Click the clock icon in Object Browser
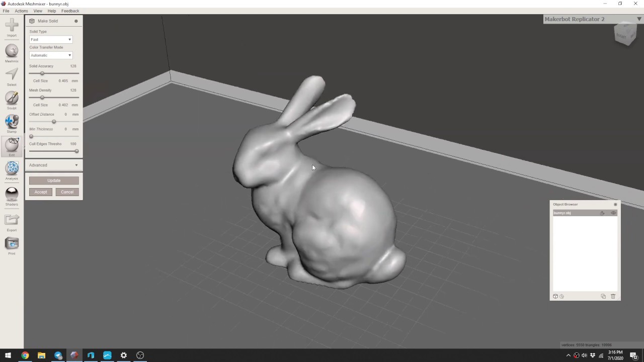 coord(561,296)
